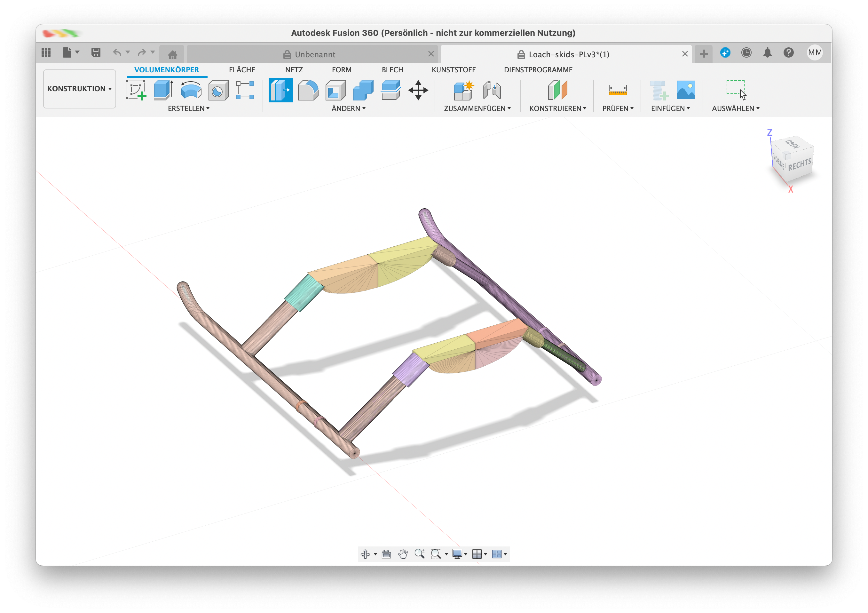Select the Shell tool
The image size is (868, 613).
point(336,90)
